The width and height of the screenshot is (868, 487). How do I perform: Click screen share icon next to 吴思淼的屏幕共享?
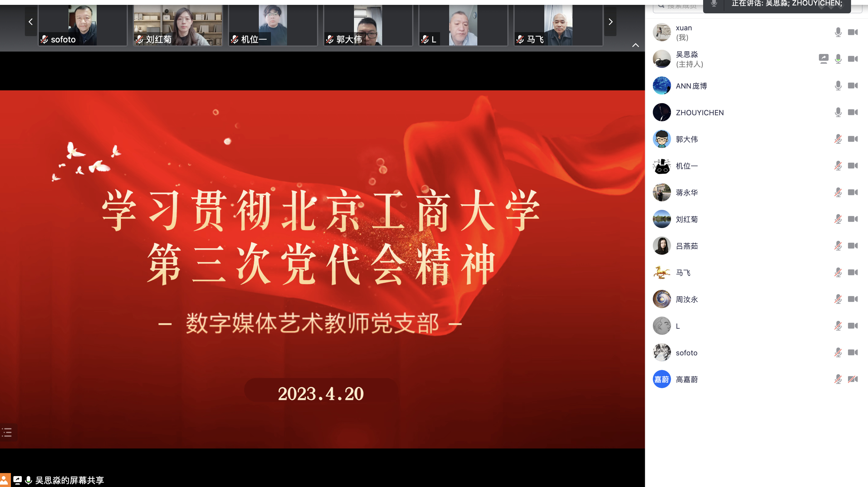click(18, 480)
